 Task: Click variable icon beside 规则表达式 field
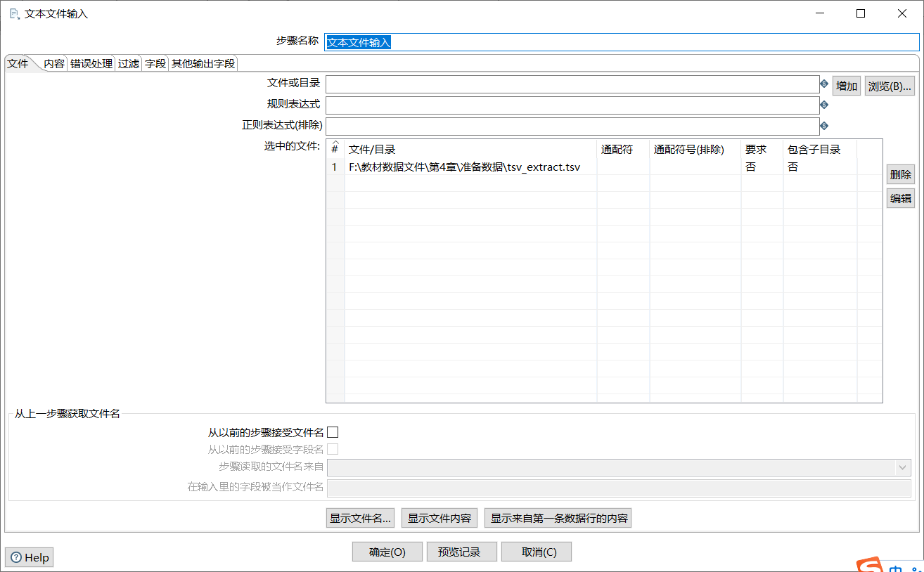[x=824, y=105]
